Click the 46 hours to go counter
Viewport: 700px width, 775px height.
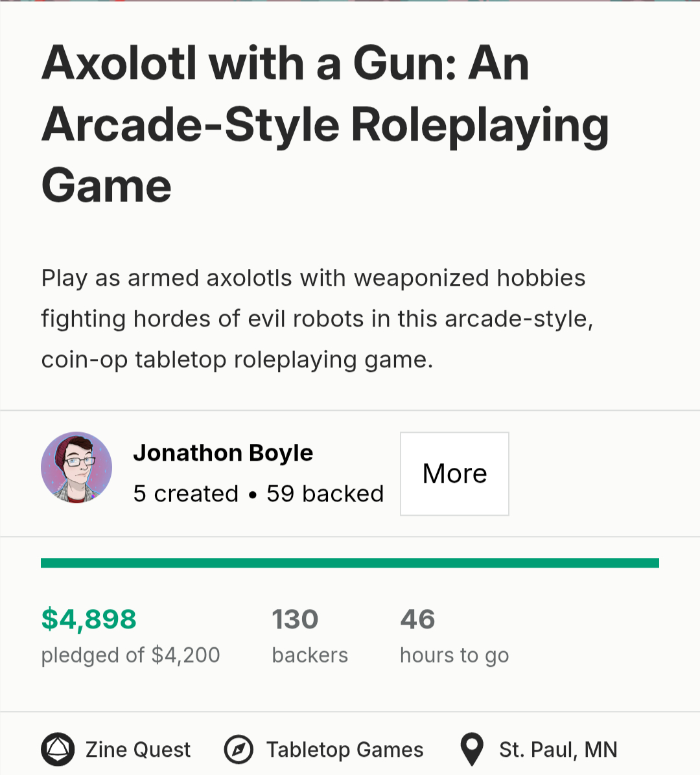(x=417, y=619)
